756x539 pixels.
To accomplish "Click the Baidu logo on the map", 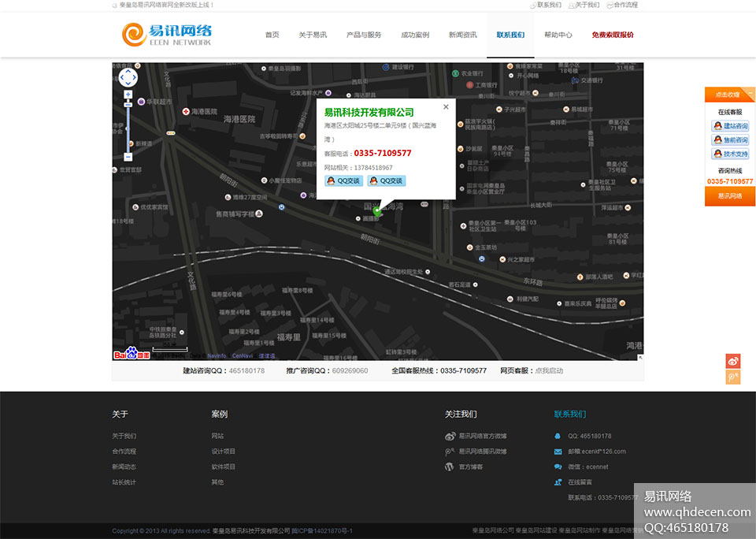I will click(132, 354).
